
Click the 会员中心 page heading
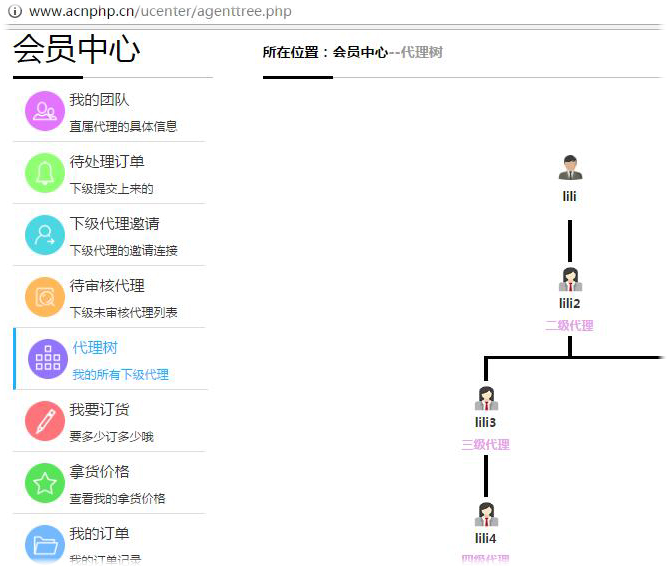pos(76,50)
